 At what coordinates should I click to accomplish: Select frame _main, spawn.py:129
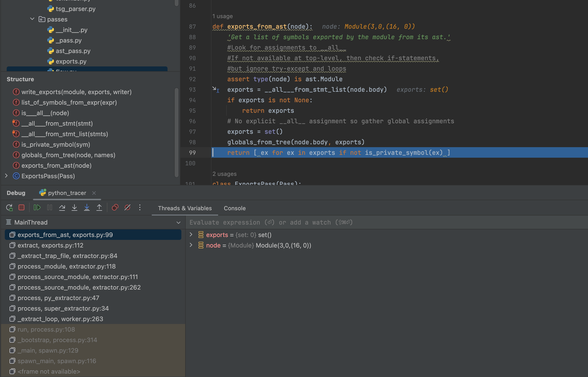point(93,350)
